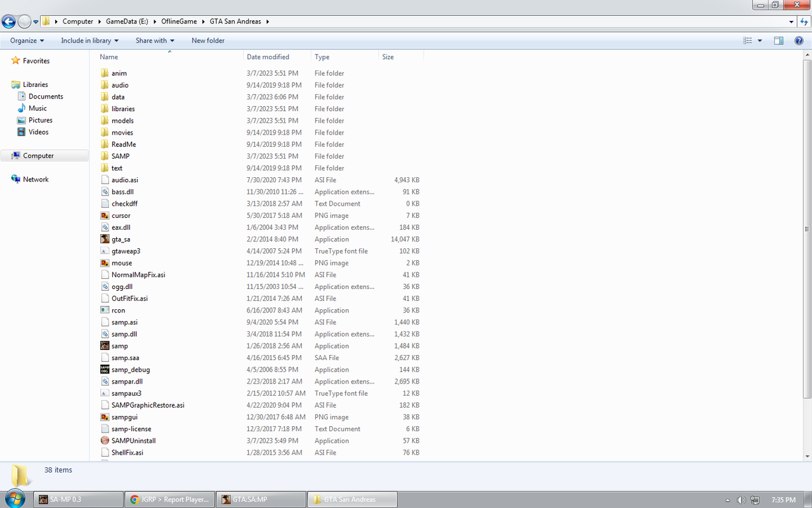The height and width of the screenshot is (508, 812).
Task: Navigate to GameData (E:) in the breadcrumb
Action: [x=127, y=22]
